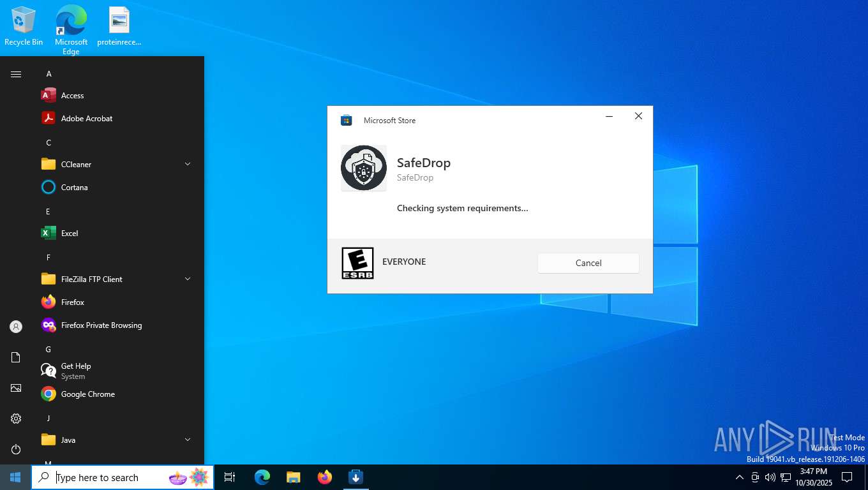Viewport: 868px width, 490px height.
Task: Jump to letter F section header
Action: (48, 258)
